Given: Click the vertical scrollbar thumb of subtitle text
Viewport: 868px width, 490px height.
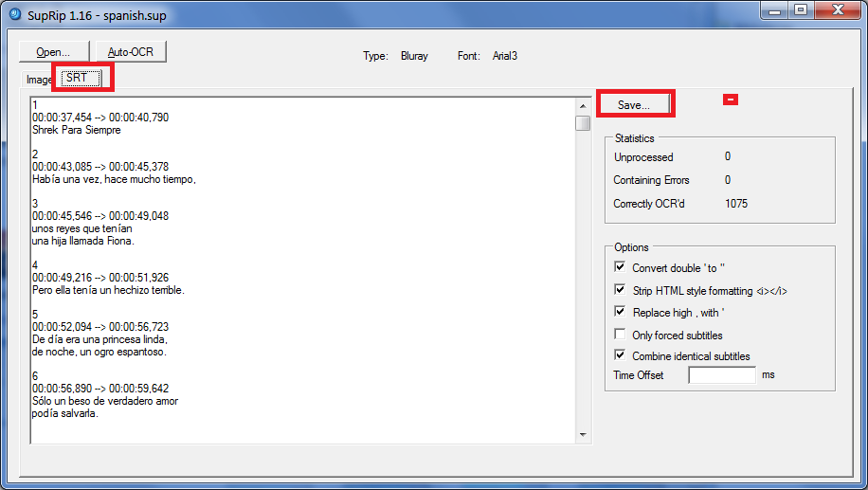Looking at the screenshot, I should [x=583, y=123].
